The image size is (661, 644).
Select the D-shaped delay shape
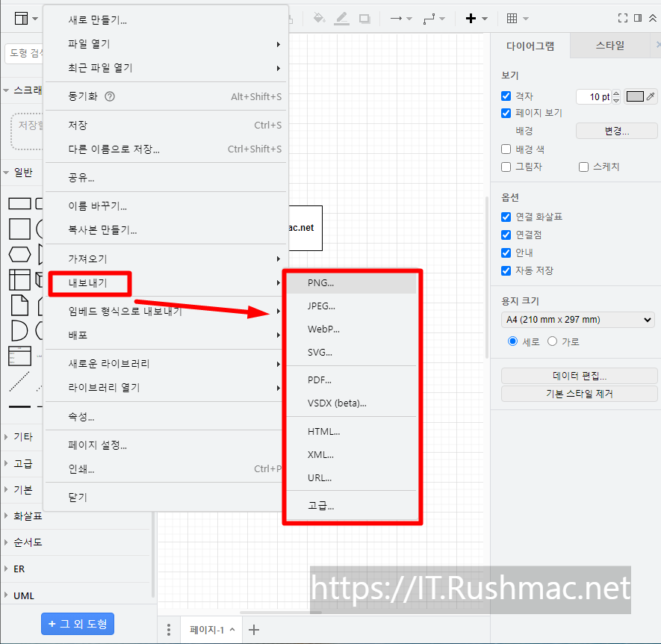[19, 331]
